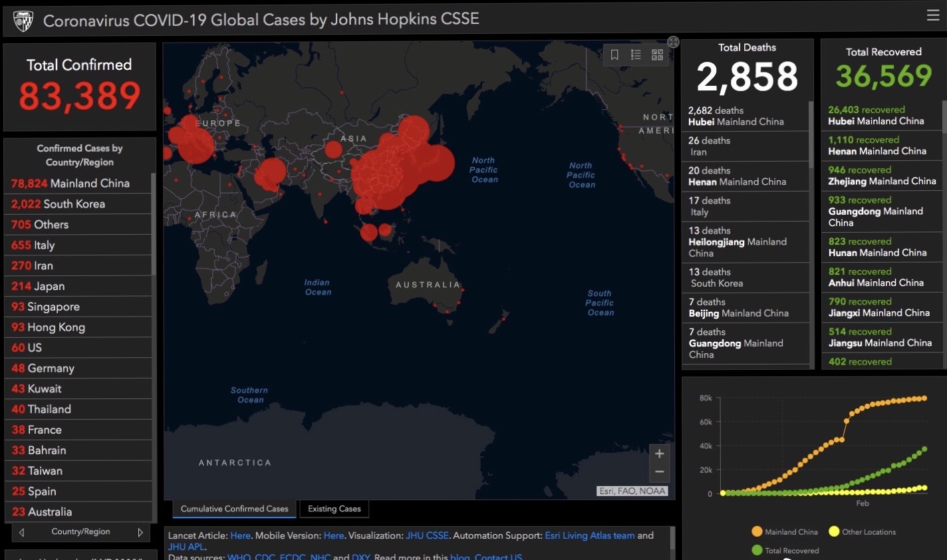Click the Total Deaths list scrollbar
The height and width of the screenshot is (560, 947).
[811, 134]
